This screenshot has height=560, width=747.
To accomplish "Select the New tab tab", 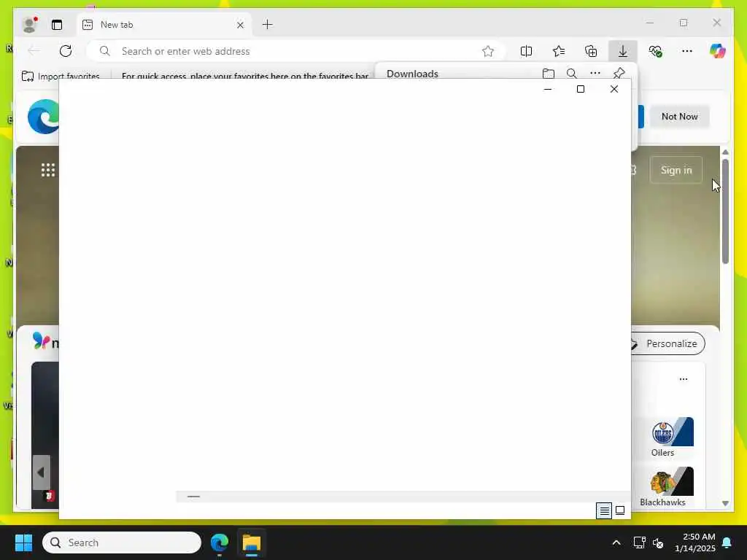I will [164, 25].
